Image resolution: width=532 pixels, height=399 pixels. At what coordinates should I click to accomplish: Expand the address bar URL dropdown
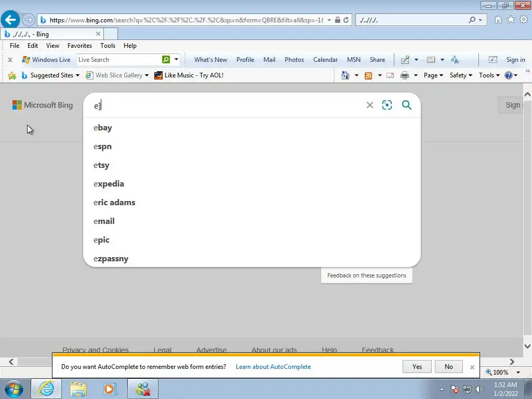coord(329,20)
